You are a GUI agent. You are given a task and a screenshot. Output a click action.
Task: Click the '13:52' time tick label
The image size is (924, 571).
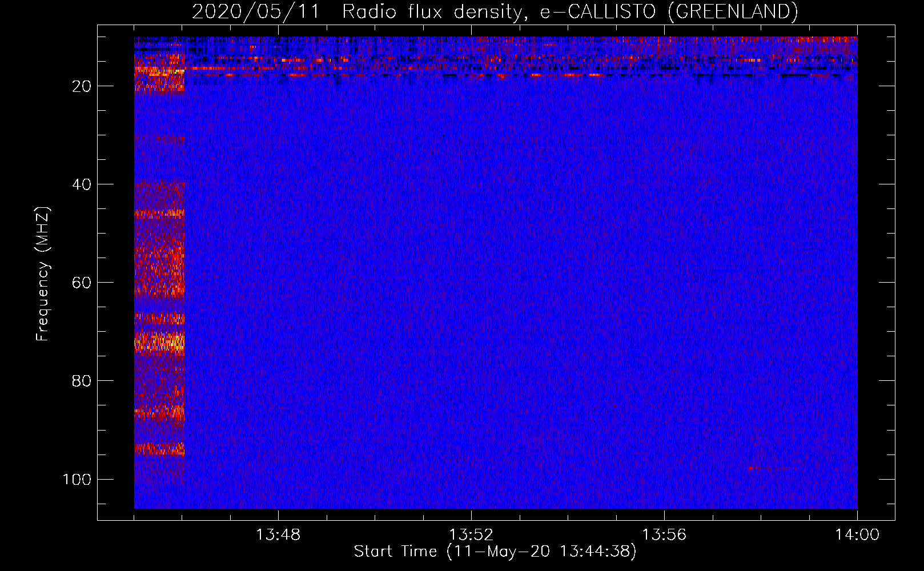point(471,535)
